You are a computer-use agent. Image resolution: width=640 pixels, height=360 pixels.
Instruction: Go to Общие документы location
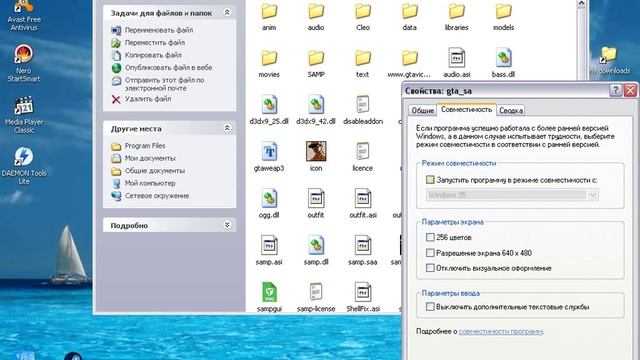pos(155,171)
